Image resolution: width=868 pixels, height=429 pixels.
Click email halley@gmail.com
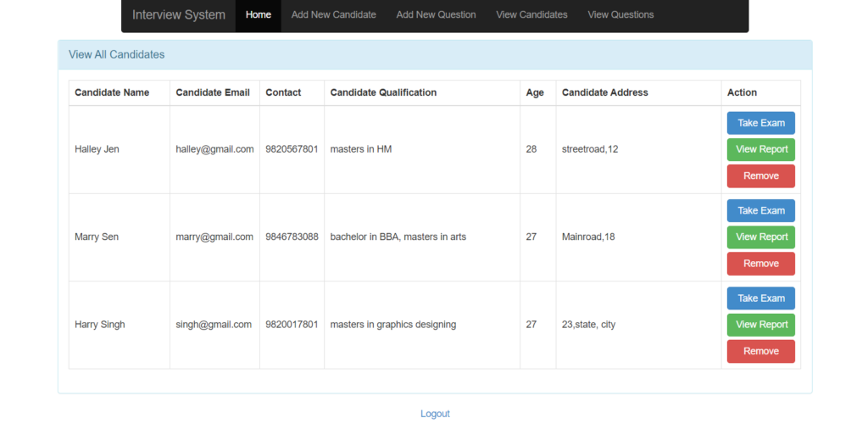[x=214, y=149]
